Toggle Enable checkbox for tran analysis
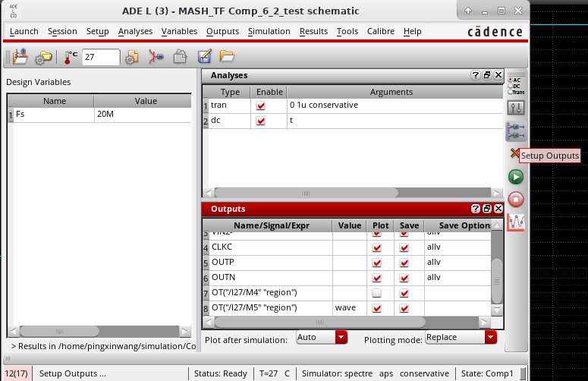The height and width of the screenshot is (381, 588). coord(261,105)
